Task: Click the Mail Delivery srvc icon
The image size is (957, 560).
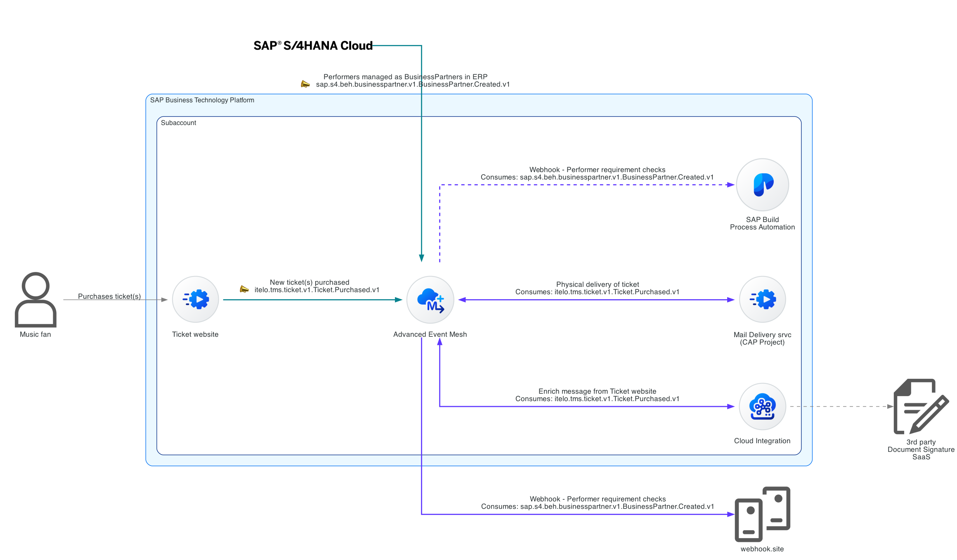Action: pos(762,299)
